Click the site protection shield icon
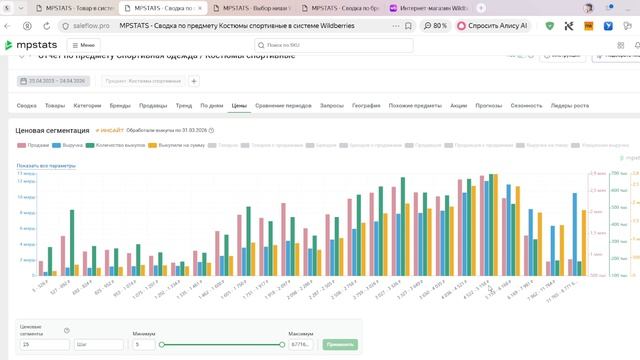This screenshot has width=640, height=360. [65, 26]
